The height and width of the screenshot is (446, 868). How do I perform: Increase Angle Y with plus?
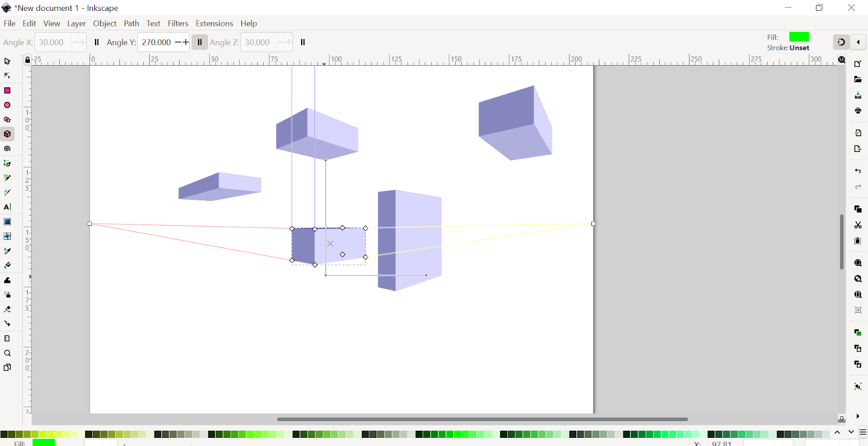186,42
